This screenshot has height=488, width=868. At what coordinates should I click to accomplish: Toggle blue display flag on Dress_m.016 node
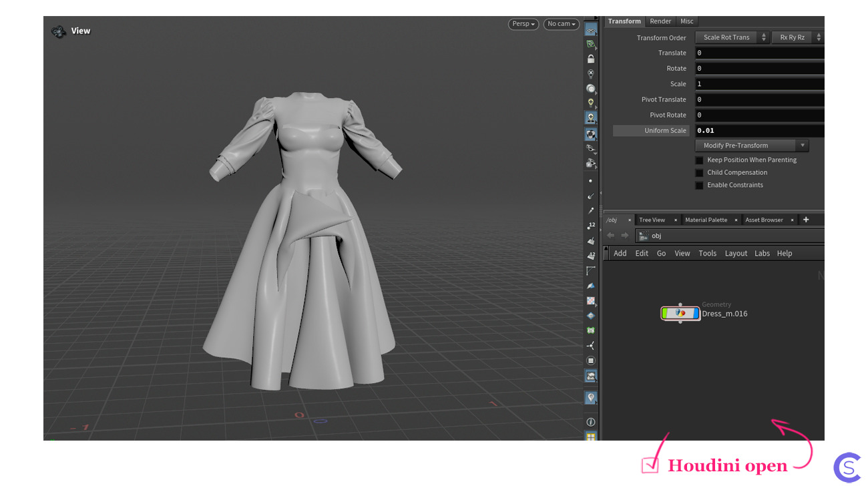tap(696, 313)
